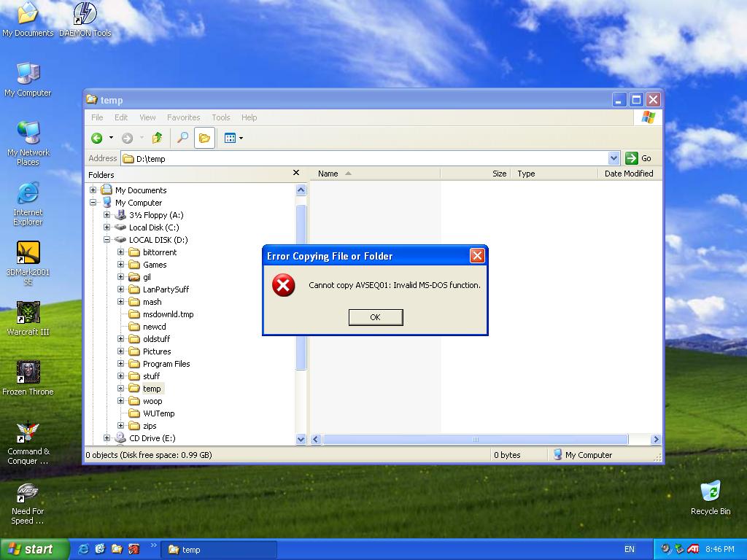This screenshot has width=747, height=560.
Task: Close the Folders pane with X
Action: pyautogui.click(x=295, y=173)
